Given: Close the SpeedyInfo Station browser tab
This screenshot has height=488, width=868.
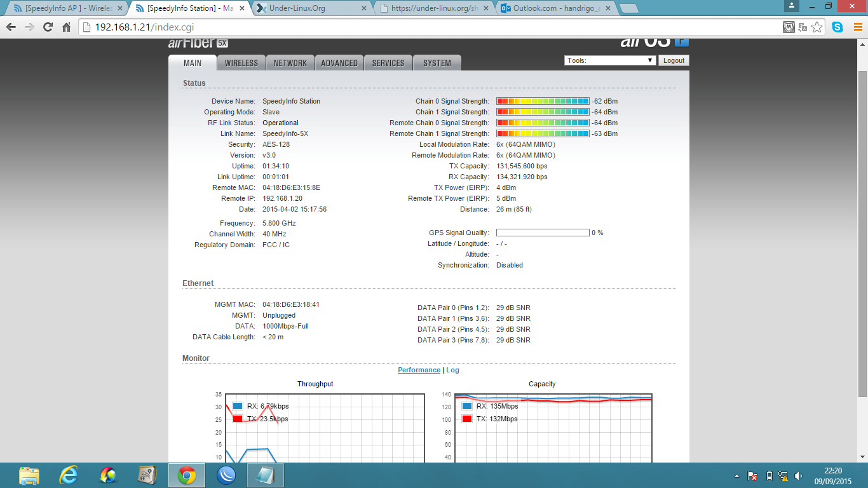Looking at the screenshot, I should click(241, 8).
